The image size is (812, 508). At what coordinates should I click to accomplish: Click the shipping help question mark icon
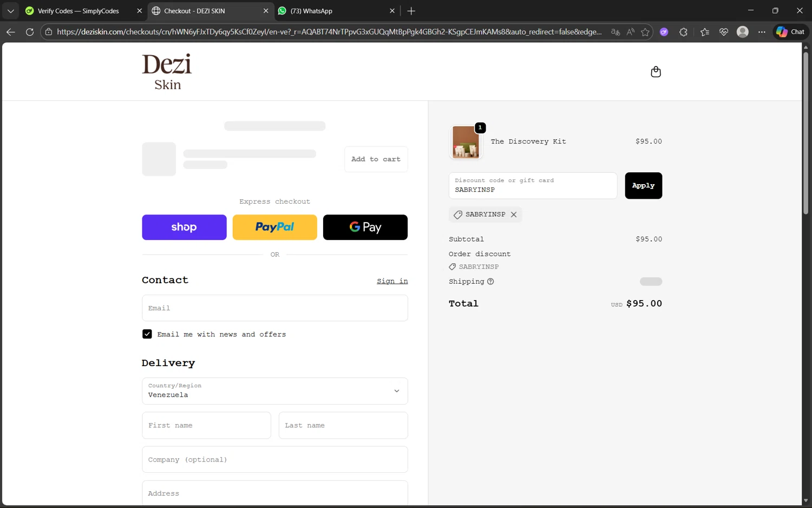(x=490, y=282)
